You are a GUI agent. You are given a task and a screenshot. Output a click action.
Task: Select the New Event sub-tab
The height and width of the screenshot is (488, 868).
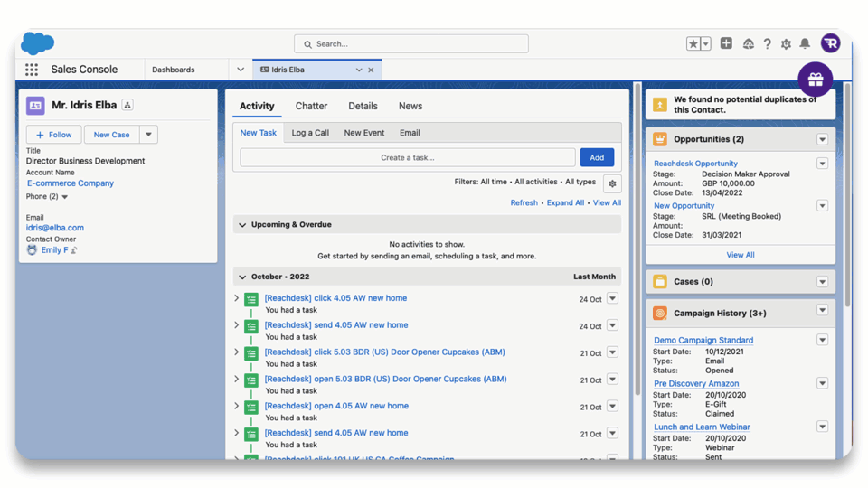point(363,133)
